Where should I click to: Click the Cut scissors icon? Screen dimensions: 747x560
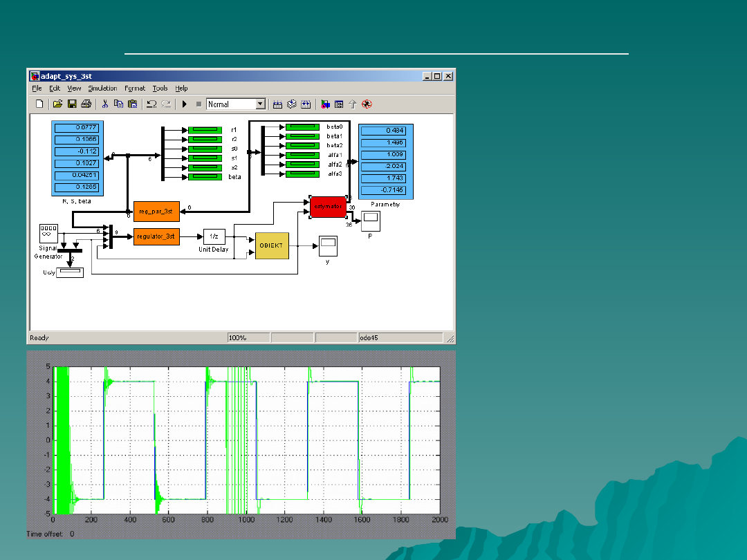tap(105, 104)
